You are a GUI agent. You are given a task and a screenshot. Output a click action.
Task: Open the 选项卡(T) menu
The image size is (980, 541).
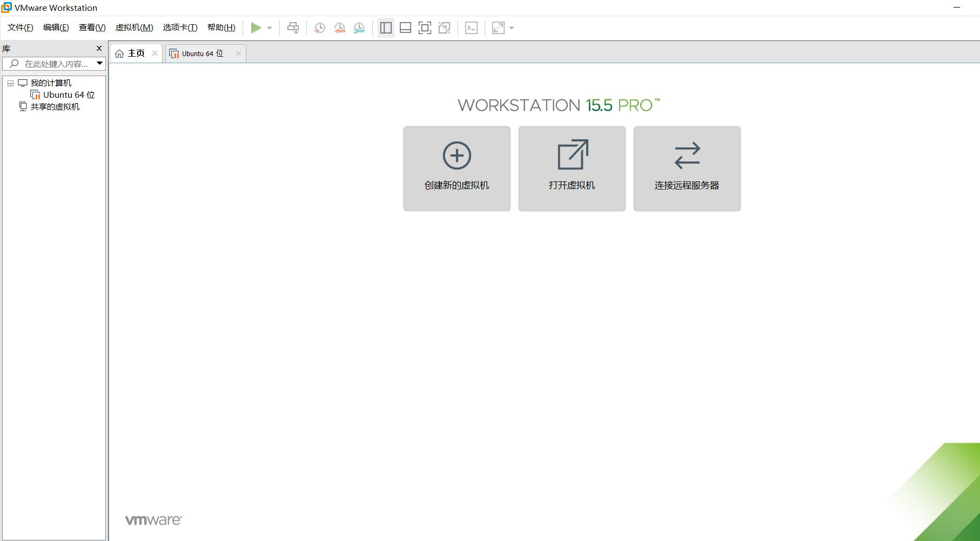click(180, 28)
